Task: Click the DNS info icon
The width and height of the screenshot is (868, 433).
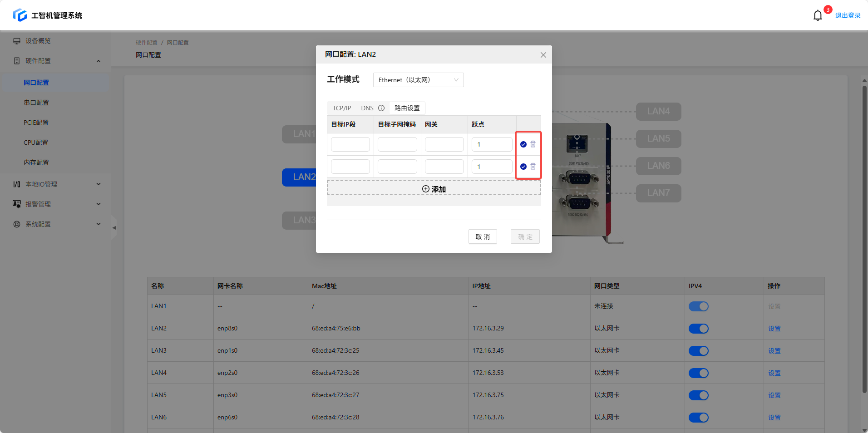Action: 381,108
